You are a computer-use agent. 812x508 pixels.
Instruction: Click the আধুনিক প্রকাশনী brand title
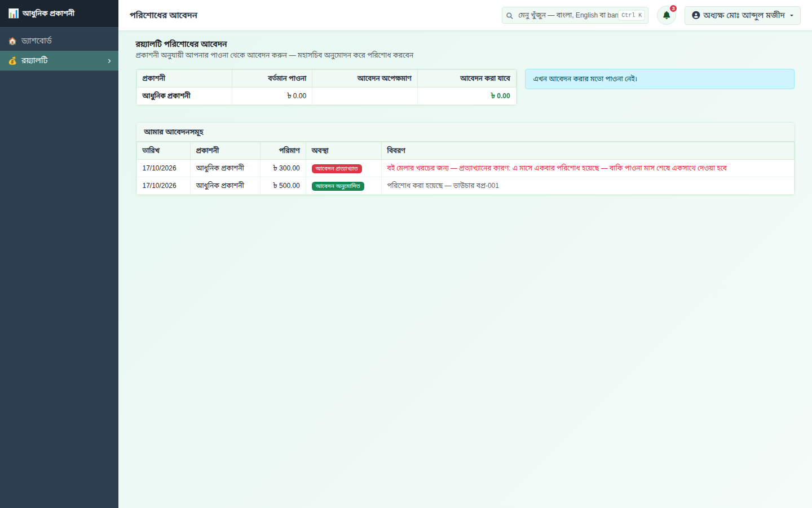click(48, 14)
